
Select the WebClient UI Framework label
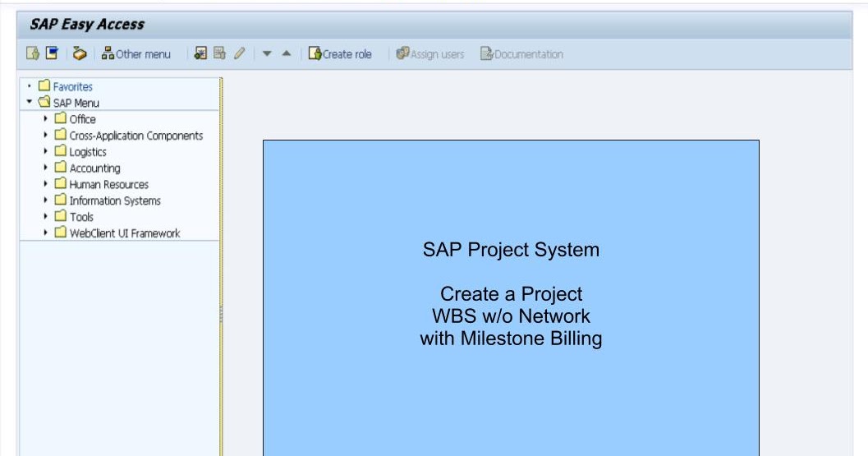(125, 233)
